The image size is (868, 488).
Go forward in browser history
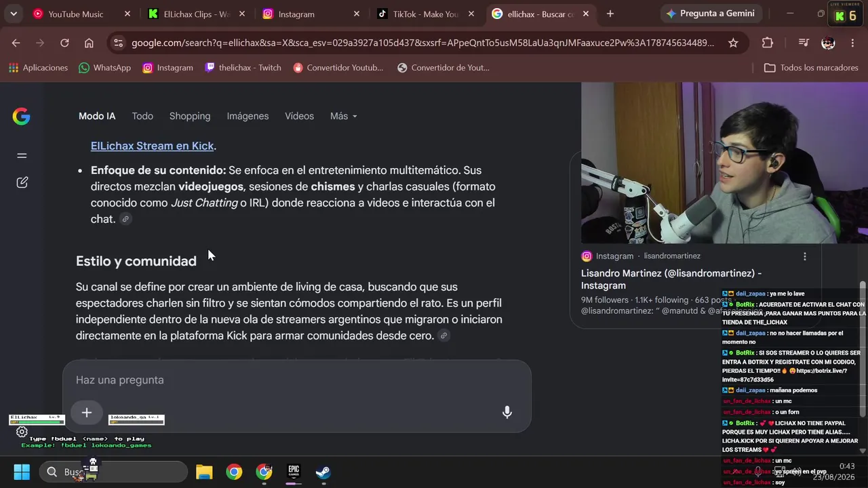pyautogui.click(x=40, y=43)
